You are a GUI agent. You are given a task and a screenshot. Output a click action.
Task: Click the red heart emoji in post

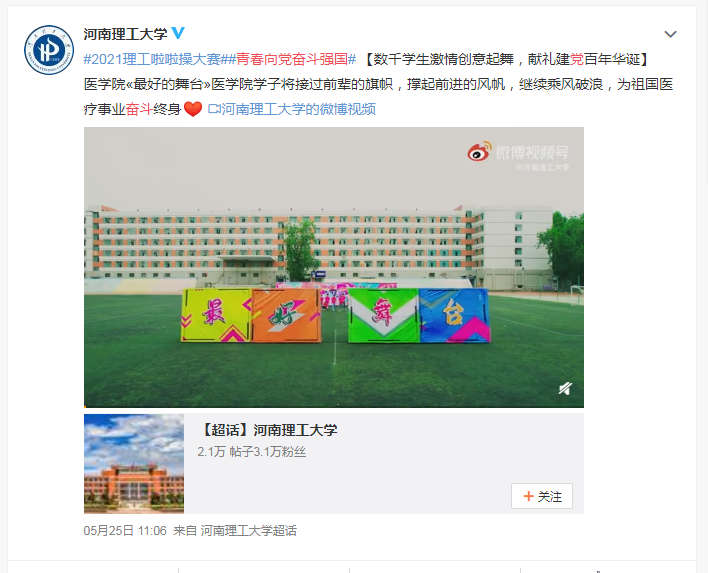tap(193, 109)
